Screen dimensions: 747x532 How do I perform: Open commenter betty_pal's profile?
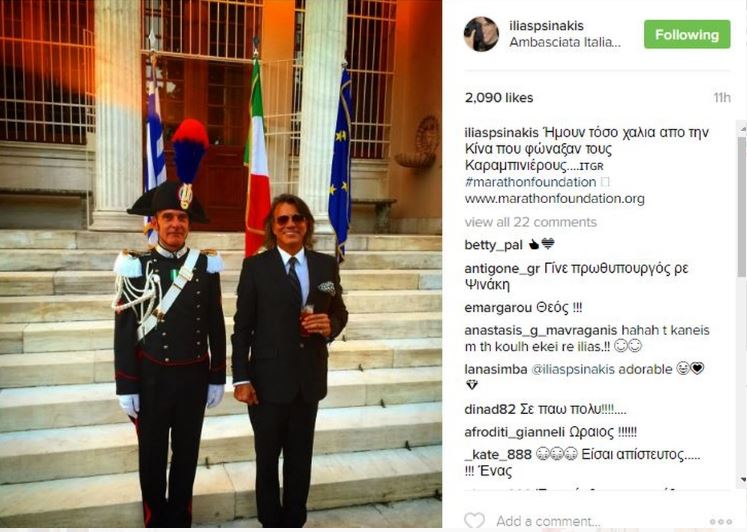(494, 245)
